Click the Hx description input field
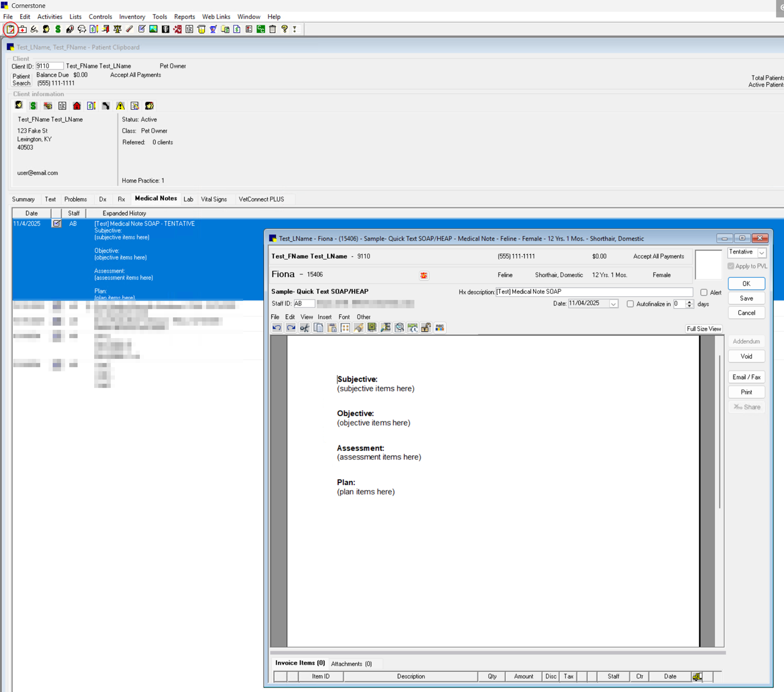The height and width of the screenshot is (692, 784). coord(594,292)
